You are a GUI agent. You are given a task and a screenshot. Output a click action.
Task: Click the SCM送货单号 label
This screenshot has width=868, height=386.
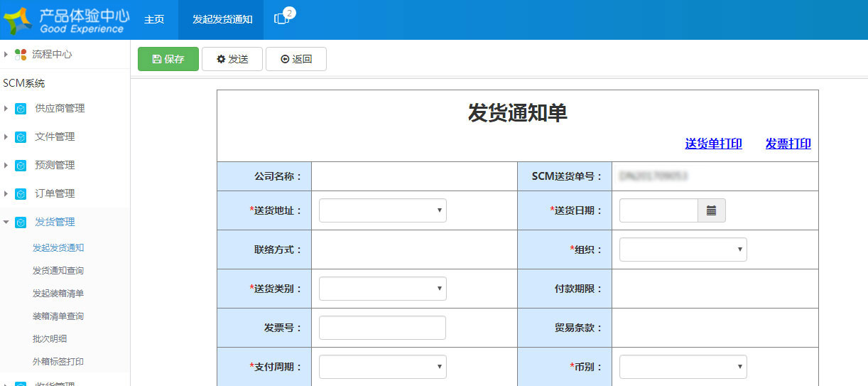coord(568,176)
